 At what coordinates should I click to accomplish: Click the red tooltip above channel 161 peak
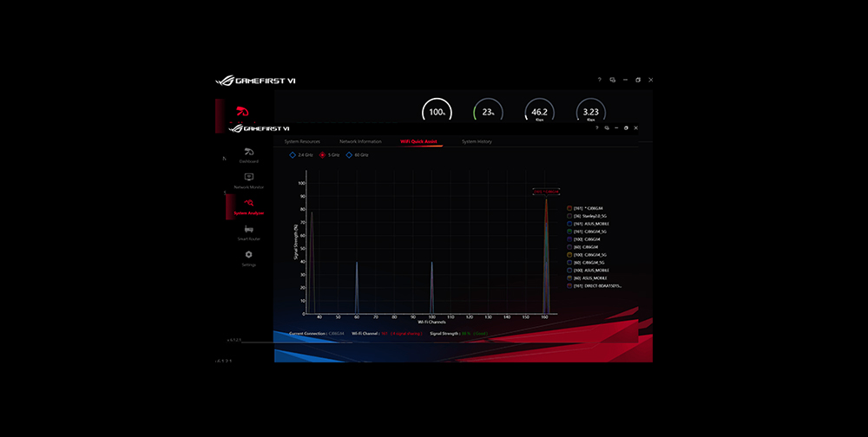click(546, 192)
